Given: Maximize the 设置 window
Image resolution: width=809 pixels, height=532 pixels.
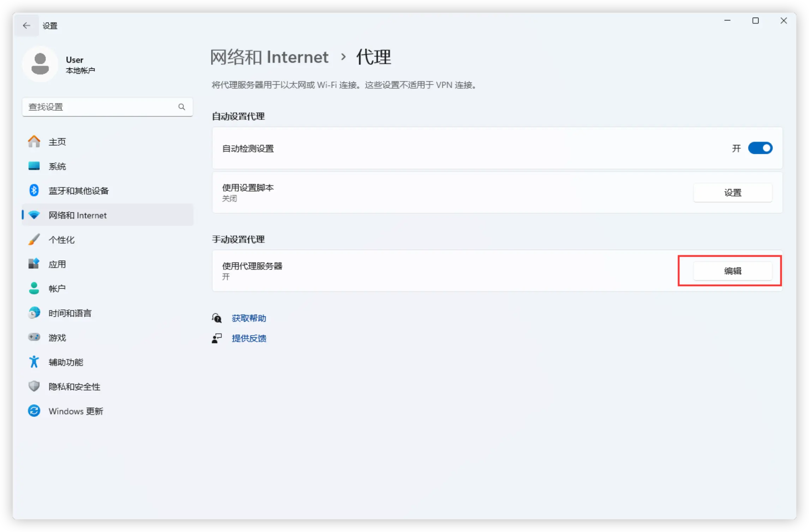Looking at the screenshot, I should [755, 20].
